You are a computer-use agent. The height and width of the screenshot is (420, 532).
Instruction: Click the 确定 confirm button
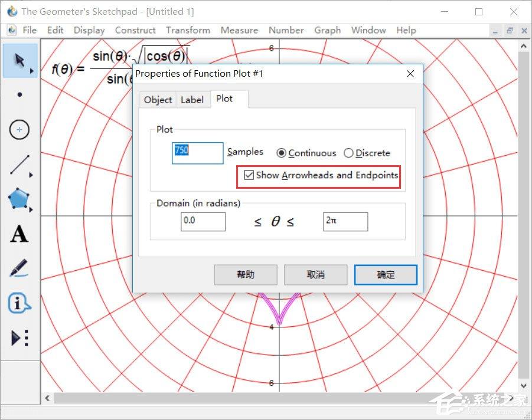tap(386, 275)
